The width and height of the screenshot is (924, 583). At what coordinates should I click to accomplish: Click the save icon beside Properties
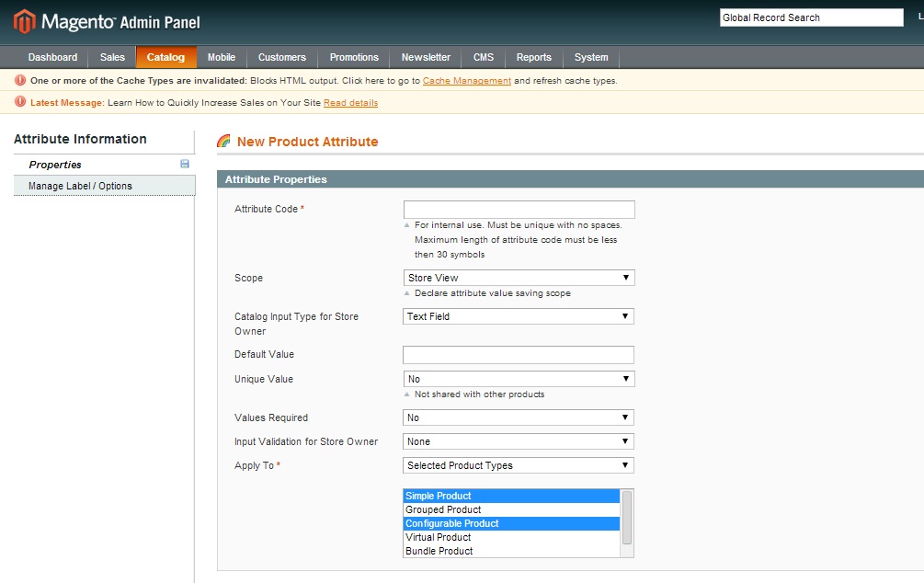click(185, 164)
